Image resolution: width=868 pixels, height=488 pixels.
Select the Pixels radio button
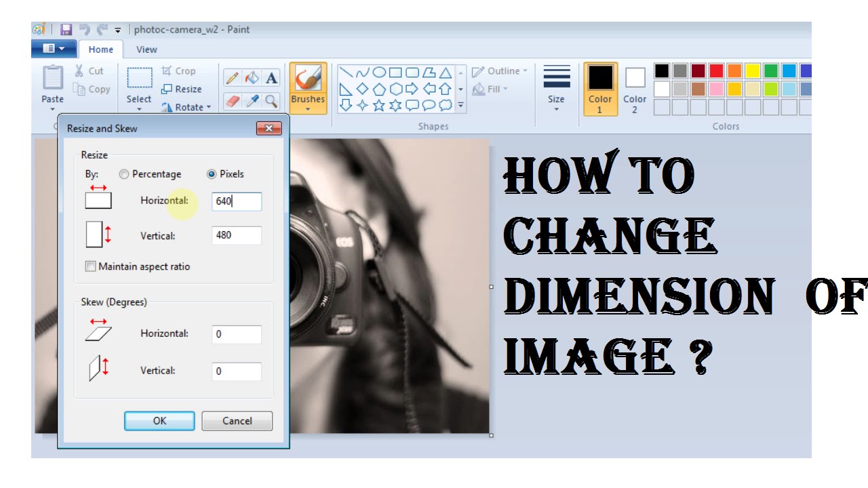point(212,174)
